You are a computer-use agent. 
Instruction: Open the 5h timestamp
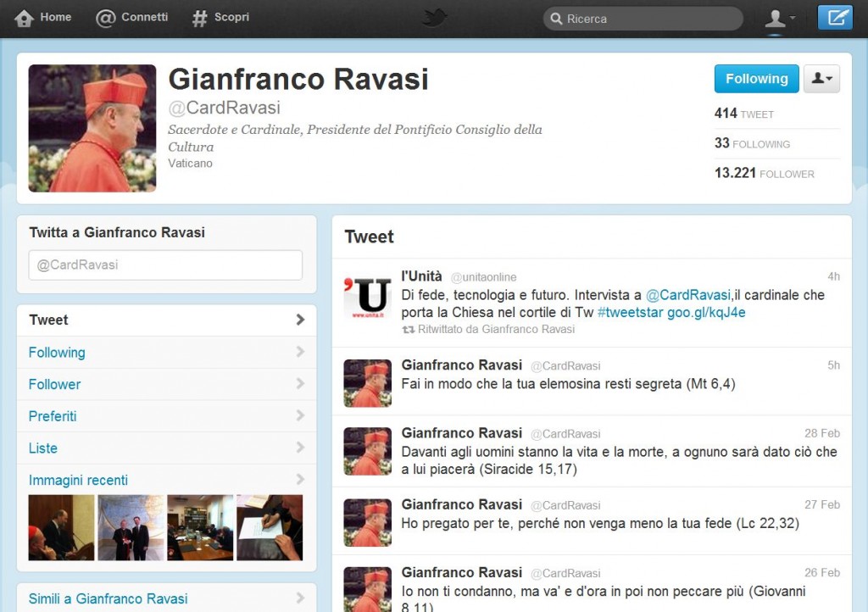tap(834, 365)
